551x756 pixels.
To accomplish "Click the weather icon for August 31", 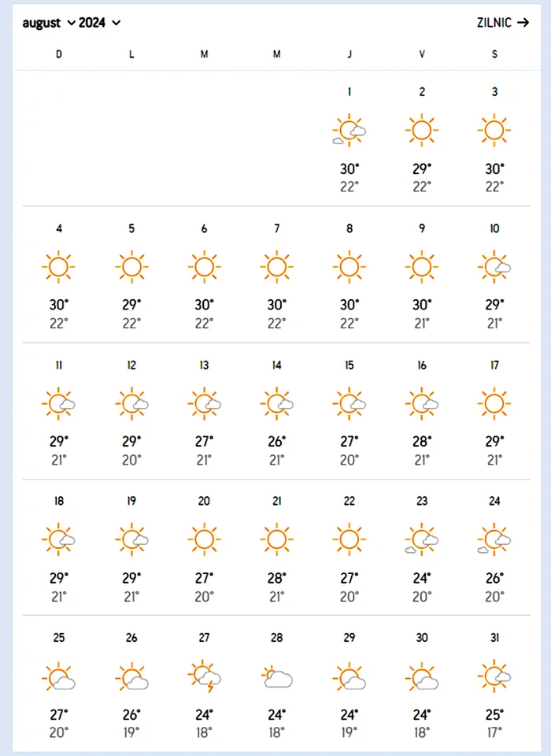I will pos(494,676).
